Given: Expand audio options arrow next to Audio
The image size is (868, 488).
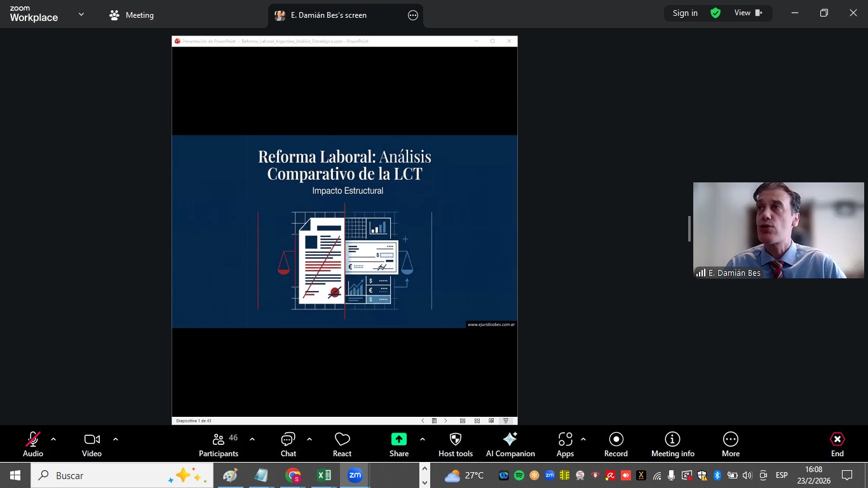Looking at the screenshot, I should coord(53,439).
